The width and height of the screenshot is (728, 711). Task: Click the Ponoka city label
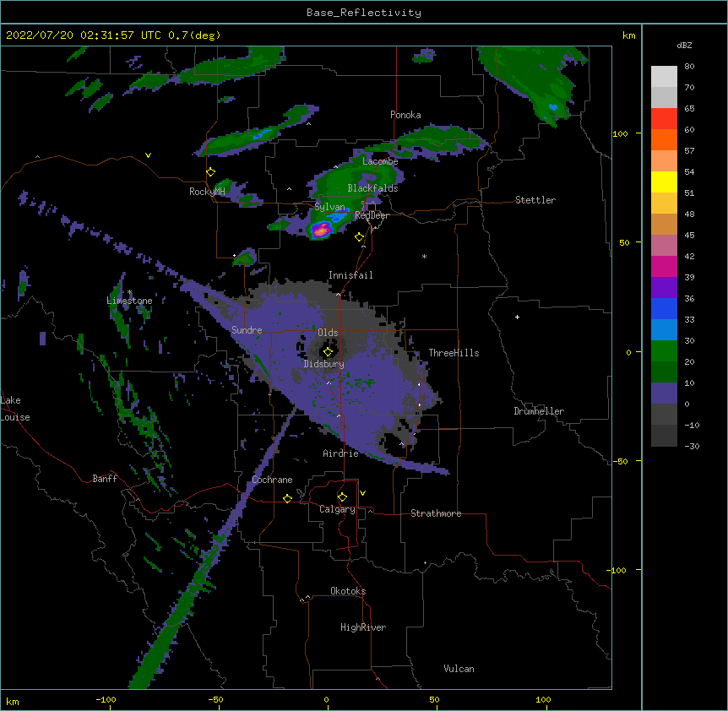point(405,115)
